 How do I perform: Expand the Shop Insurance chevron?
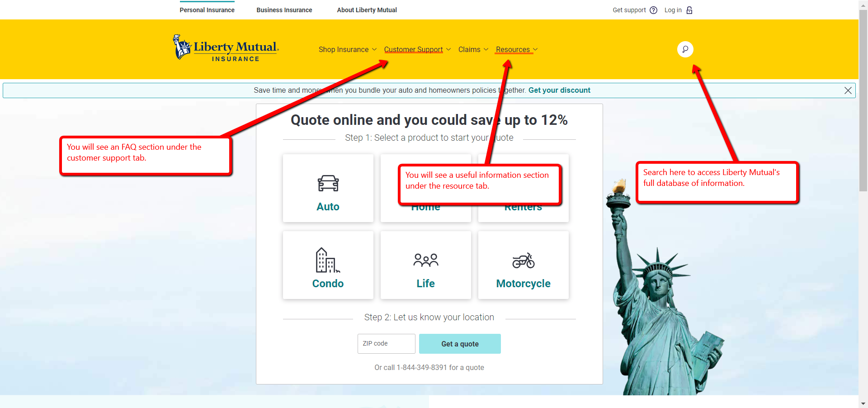pos(374,49)
